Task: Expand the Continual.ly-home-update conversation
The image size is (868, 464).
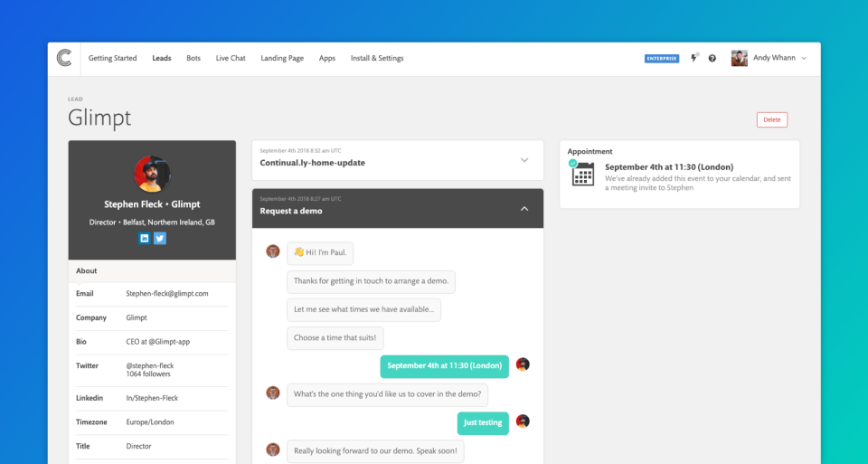Action: 524,160
